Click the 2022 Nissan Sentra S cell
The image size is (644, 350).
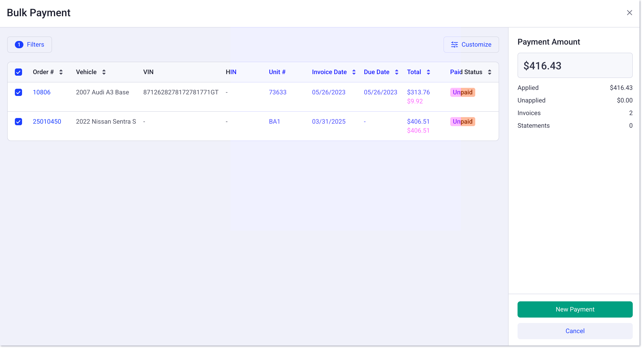[x=106, y=122]
